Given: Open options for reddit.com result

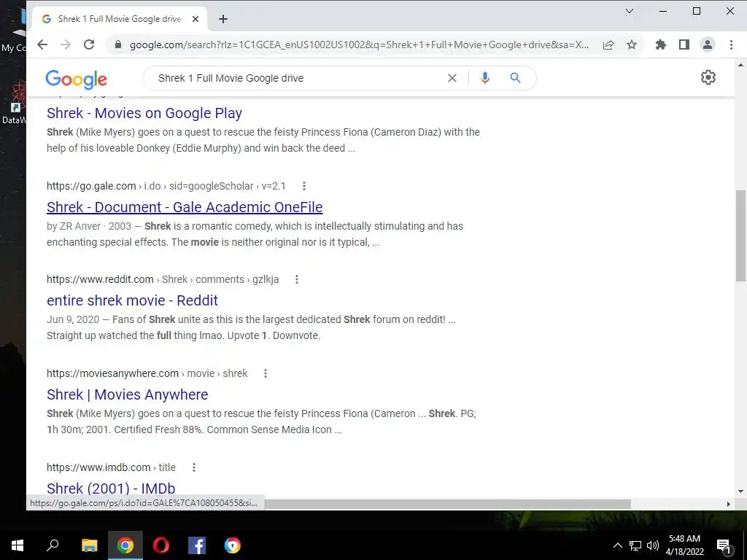Looking at the screenshot, I should point(297,279).
